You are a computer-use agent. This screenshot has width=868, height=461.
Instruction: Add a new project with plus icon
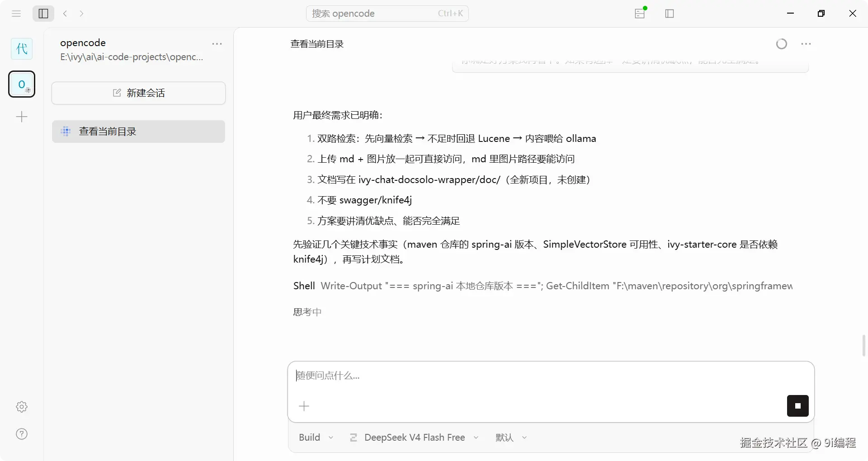[x=22, y=117]
